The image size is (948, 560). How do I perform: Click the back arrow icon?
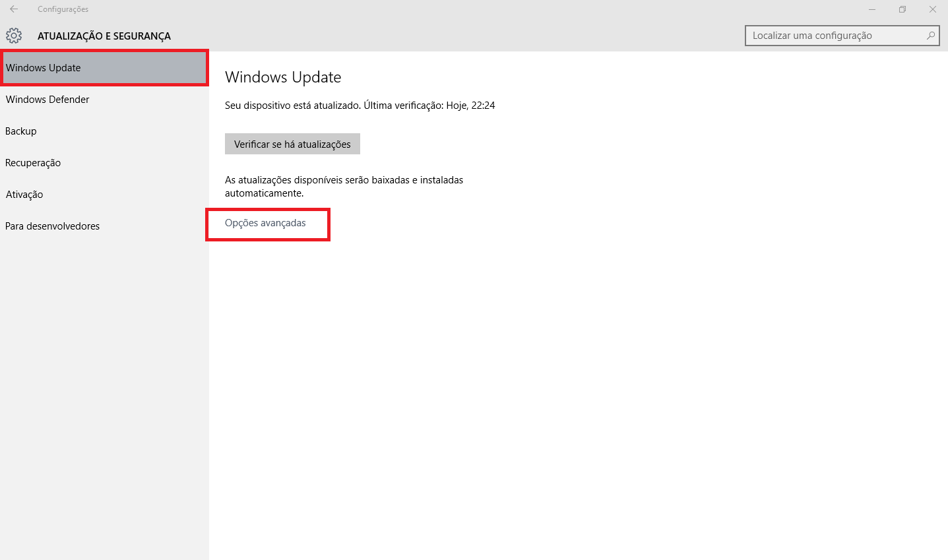(x=14, y=9)
